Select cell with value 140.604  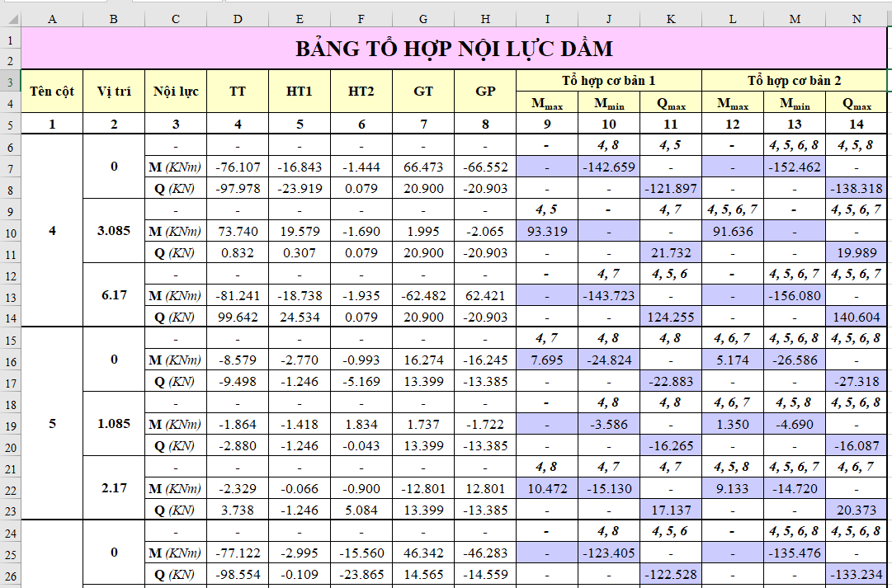point(857,317)
